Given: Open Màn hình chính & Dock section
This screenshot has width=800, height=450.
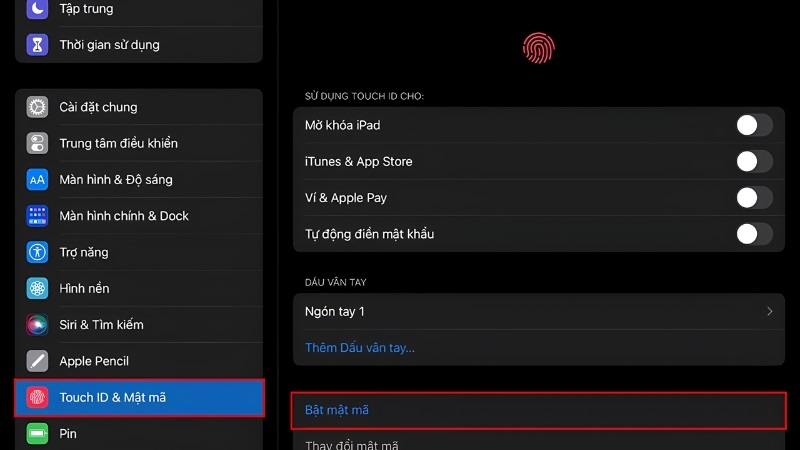Looking at the screenshot, I should 139,216.
